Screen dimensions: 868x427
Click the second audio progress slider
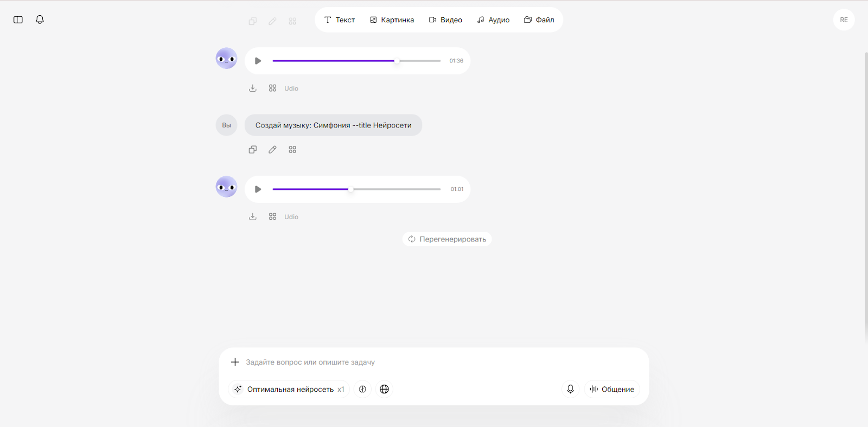356,189
